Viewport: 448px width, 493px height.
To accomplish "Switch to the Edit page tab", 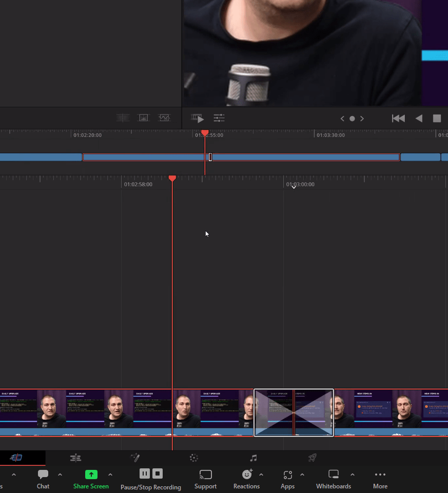I will [x=75, y=458].
